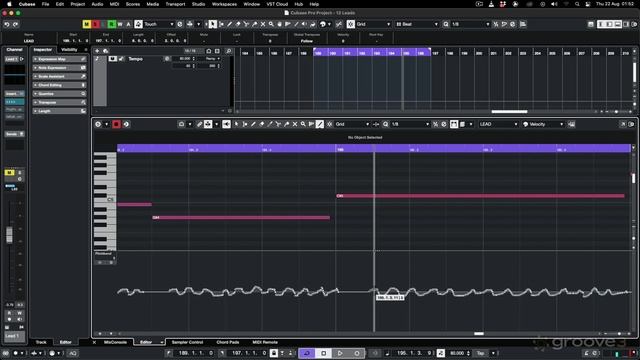
Task: Click the long C#4 note in piano roll
Action: tap(480, 196)
